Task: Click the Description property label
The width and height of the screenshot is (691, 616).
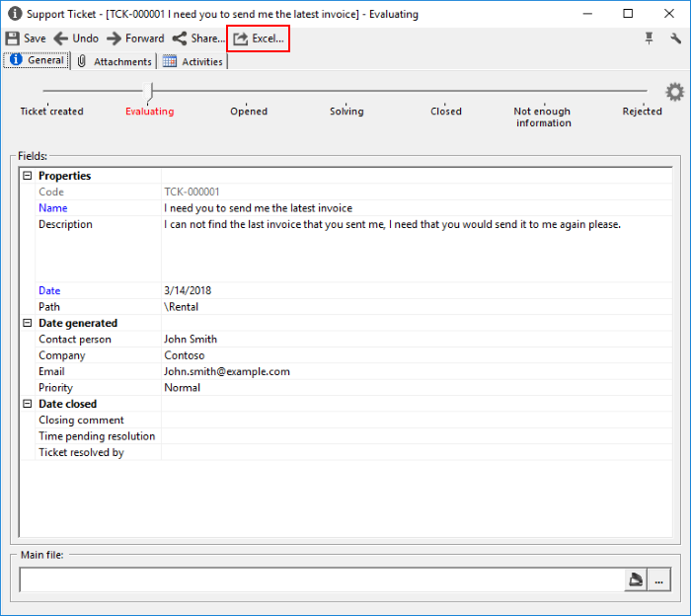Action: [x=65, y=224]
